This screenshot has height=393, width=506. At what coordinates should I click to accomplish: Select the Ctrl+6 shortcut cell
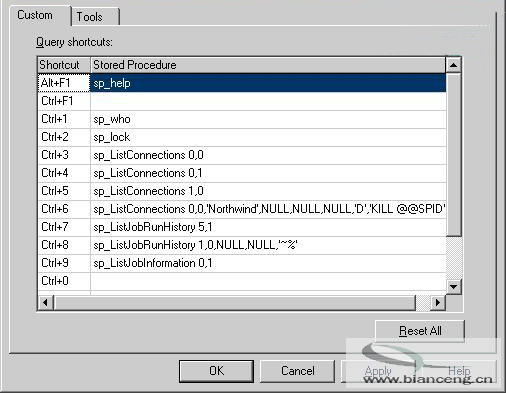[64, 209]
